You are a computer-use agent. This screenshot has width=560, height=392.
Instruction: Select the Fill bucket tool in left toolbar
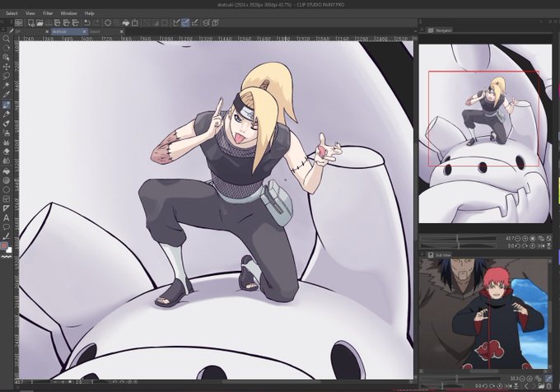coord(6,170)
